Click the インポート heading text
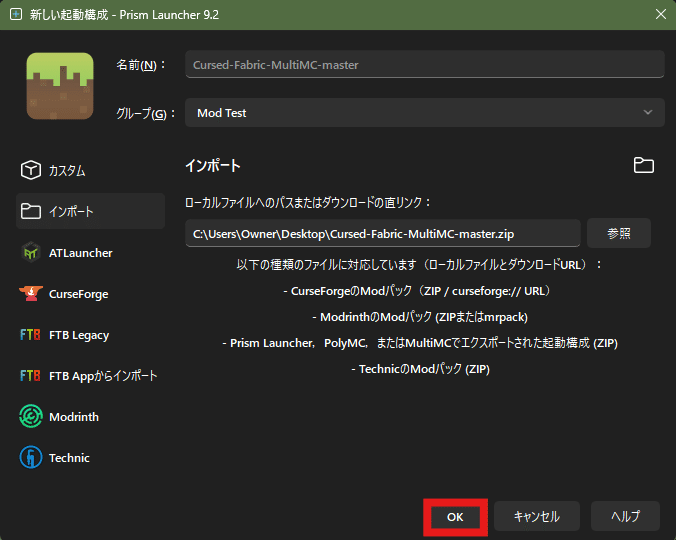 (213, 165)
